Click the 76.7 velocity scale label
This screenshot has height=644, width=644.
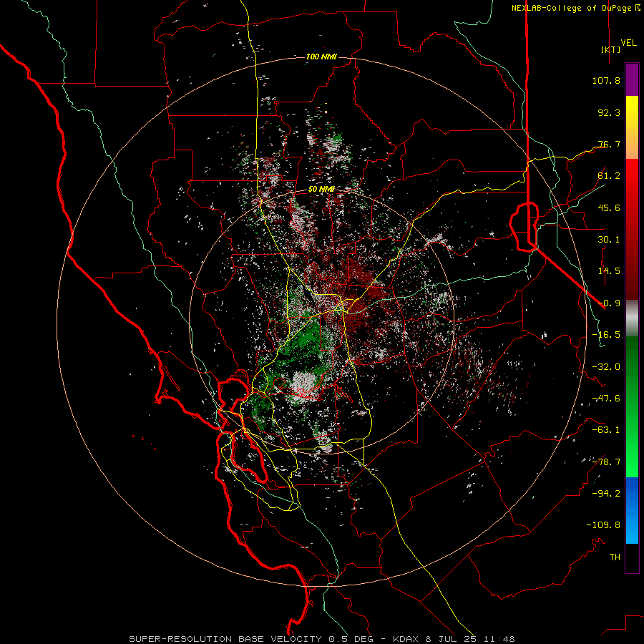click(x=609, y=144)
